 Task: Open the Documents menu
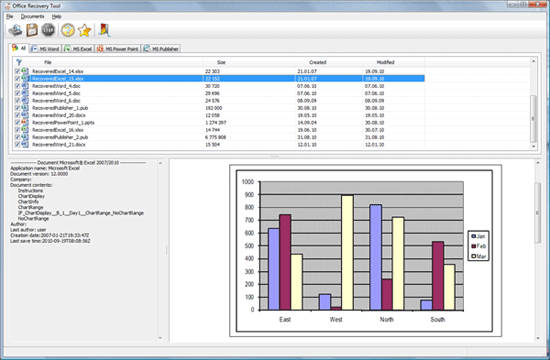pos(32,16)
